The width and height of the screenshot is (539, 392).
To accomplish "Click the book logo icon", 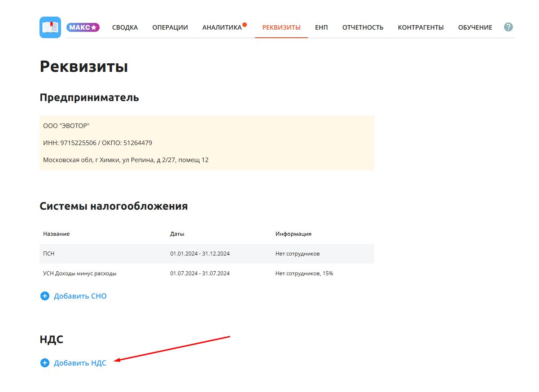I will [50, 27].
